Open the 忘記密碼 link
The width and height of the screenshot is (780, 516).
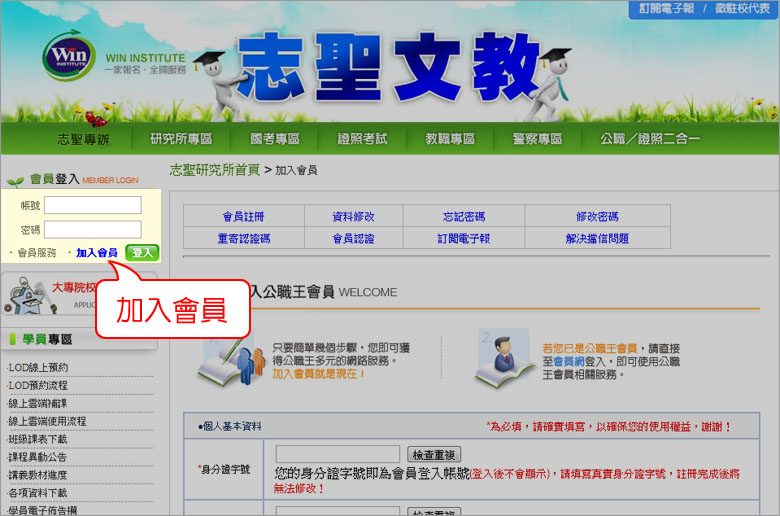[464, 216]
